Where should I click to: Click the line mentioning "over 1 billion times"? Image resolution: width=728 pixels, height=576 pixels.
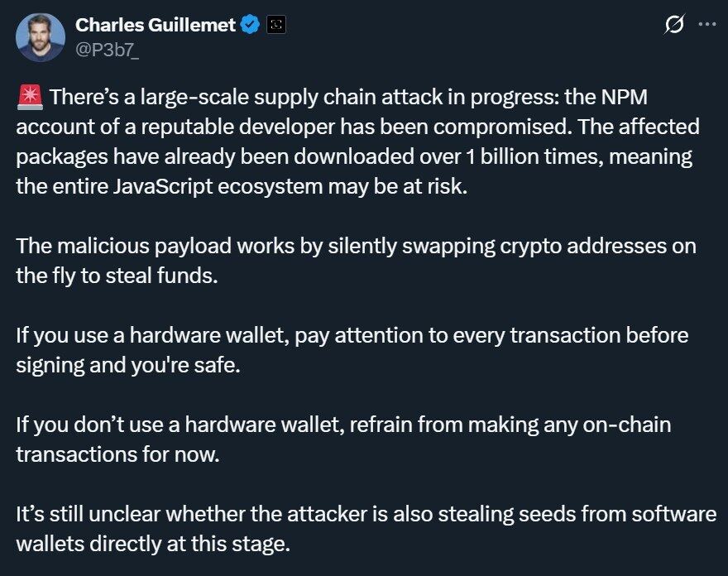(x=354, y=157)
